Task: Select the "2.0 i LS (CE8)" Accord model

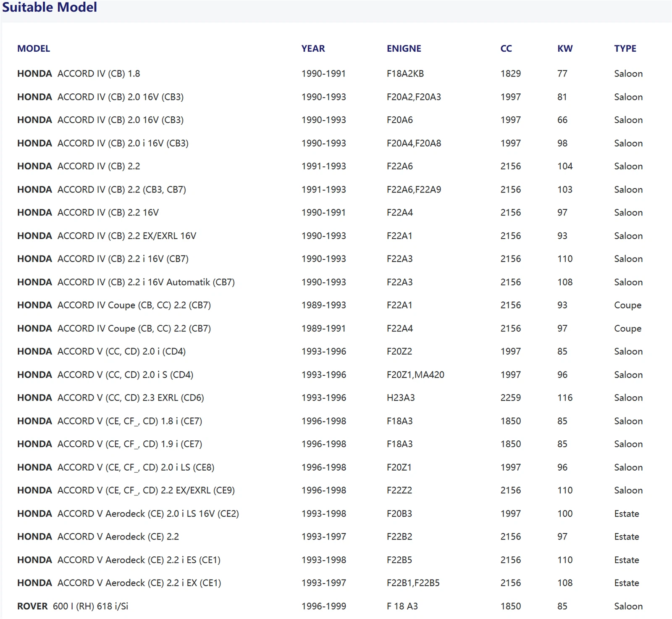Action: click(x=187, y=467)
